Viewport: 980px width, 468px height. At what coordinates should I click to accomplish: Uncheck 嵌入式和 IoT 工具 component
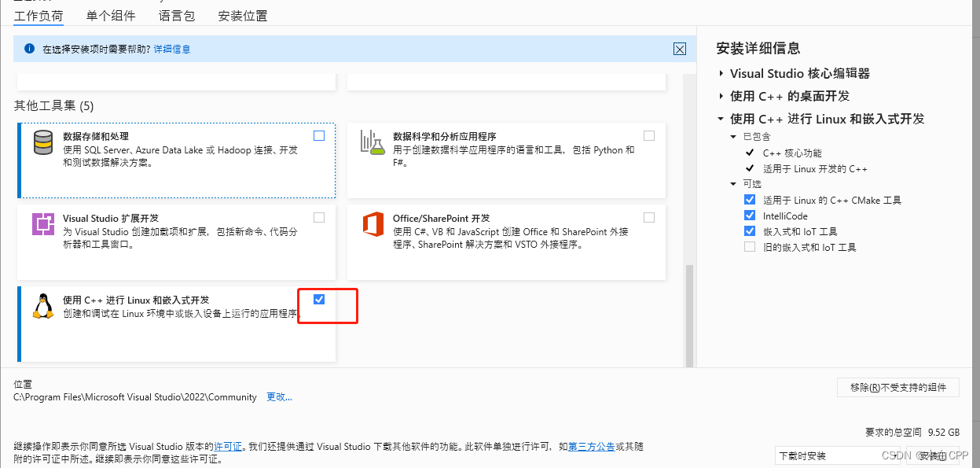point(750,231)
